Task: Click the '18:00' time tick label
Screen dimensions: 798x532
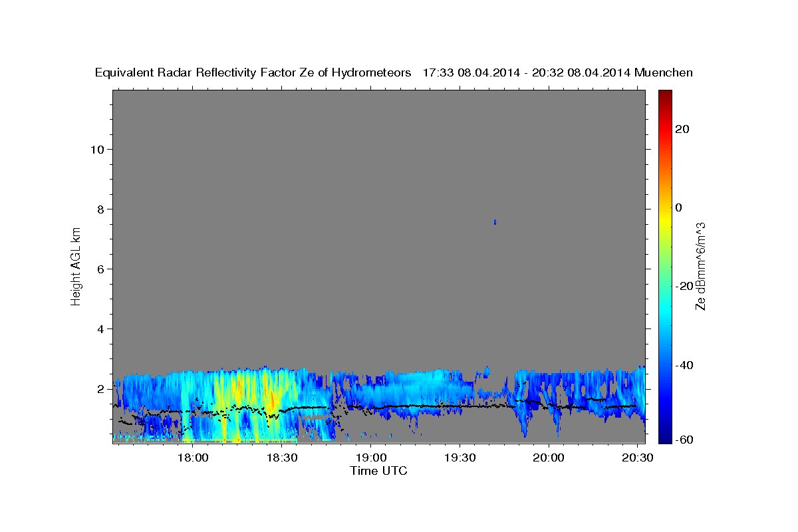Action: click(194, 458)
